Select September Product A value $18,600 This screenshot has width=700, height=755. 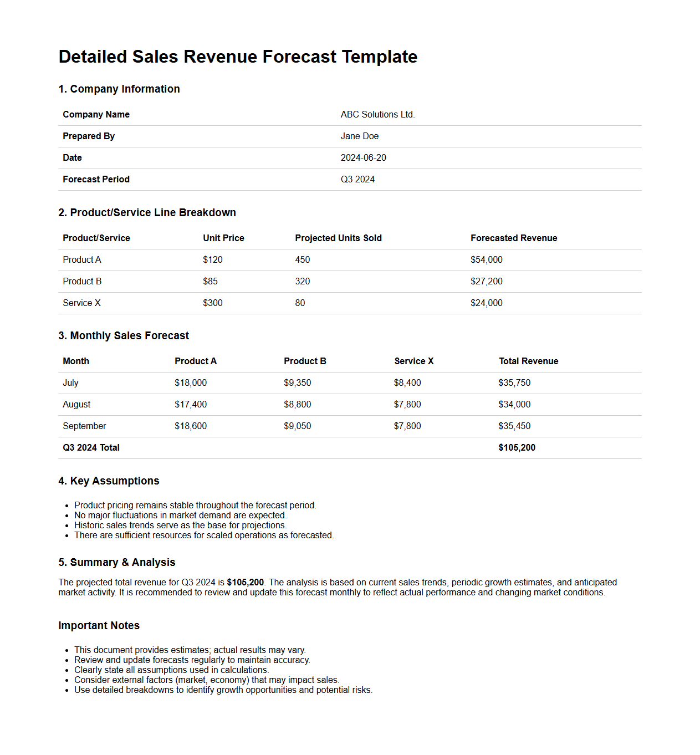point(191,426)
